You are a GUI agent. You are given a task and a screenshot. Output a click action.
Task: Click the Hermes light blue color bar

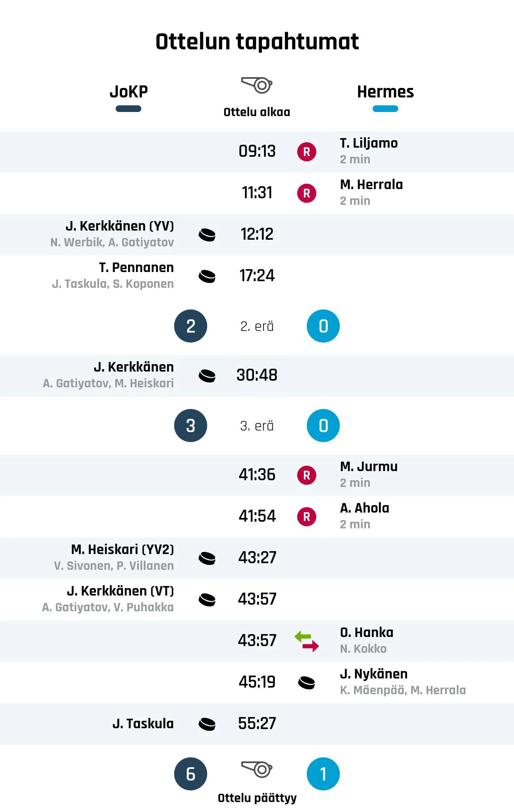point(385,109)
